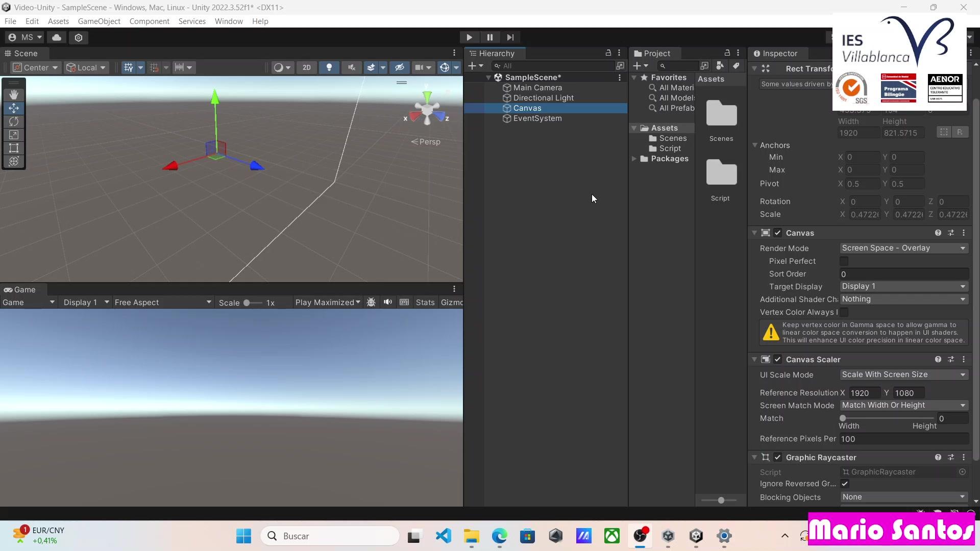The width and height of the screenshot is (980, 551).
Task: Open Render Mode dropdown
Action: [x=903, y=248]
